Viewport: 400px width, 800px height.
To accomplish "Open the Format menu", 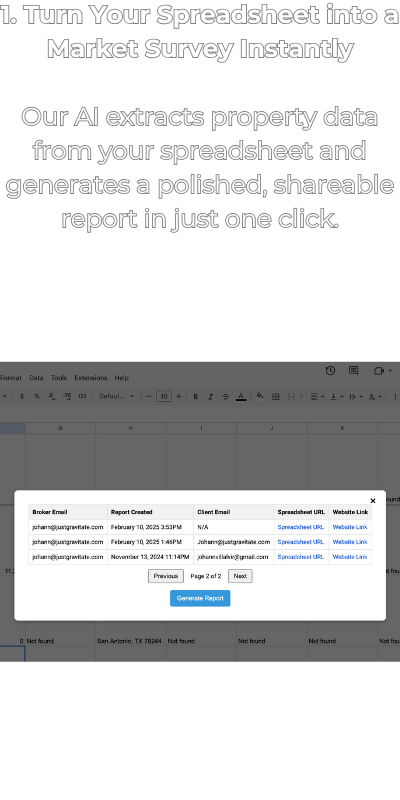I will [x=11, y=378].
